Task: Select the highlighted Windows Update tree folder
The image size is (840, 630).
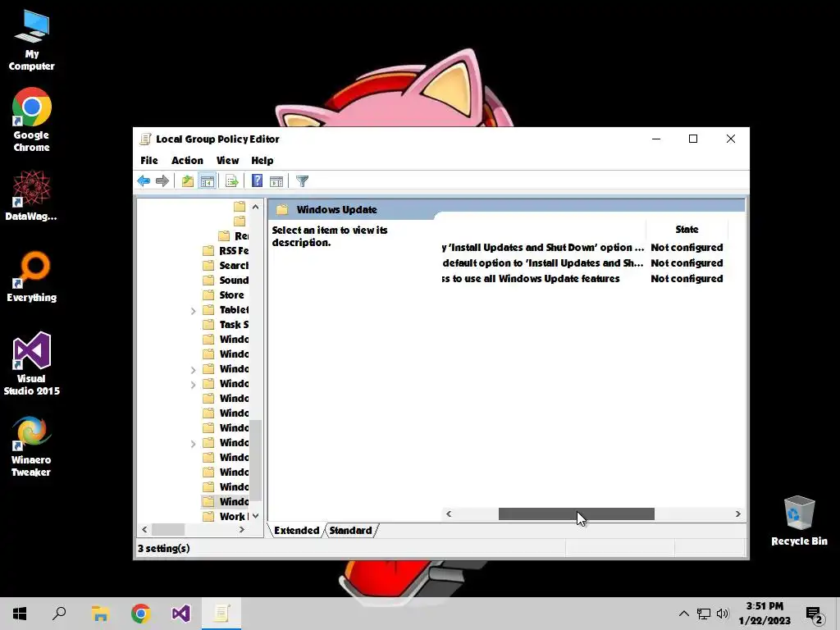Action: [226, 501]
